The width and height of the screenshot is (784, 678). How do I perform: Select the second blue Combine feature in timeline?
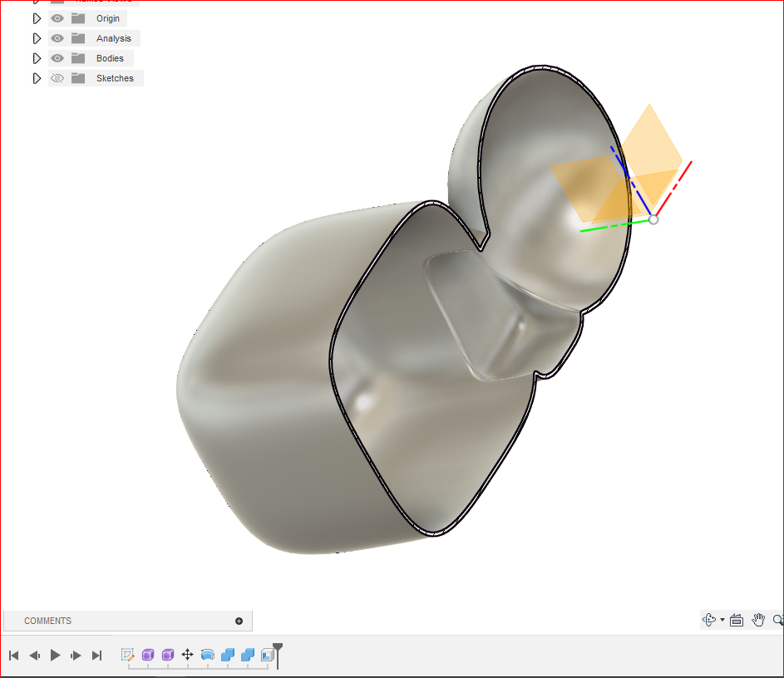[248, 655]
